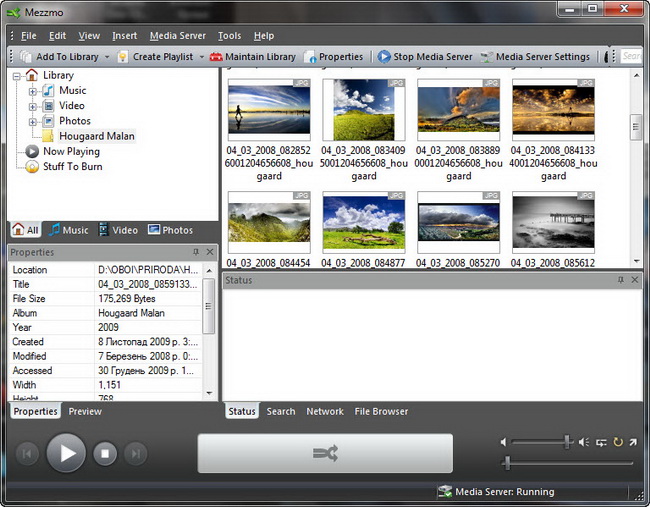The height and width of the screenshot is (507, 650).
Task: Switch to the Preview tab
Action: (x=85, y=411)
